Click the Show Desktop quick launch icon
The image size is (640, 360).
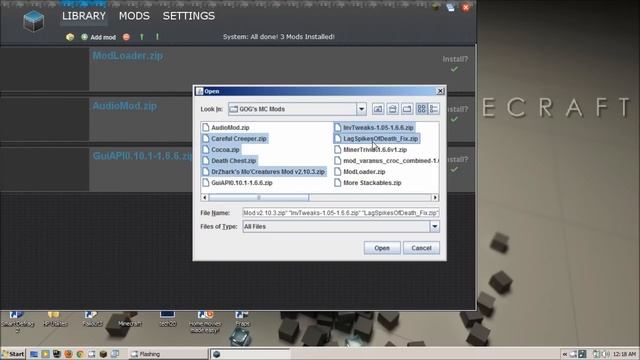[x=34, y=354]
